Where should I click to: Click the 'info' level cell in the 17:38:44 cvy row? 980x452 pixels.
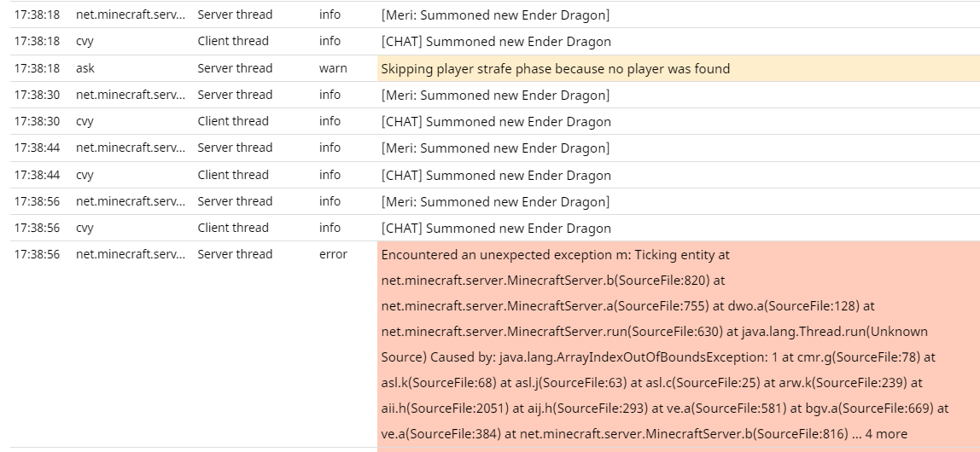330,175
